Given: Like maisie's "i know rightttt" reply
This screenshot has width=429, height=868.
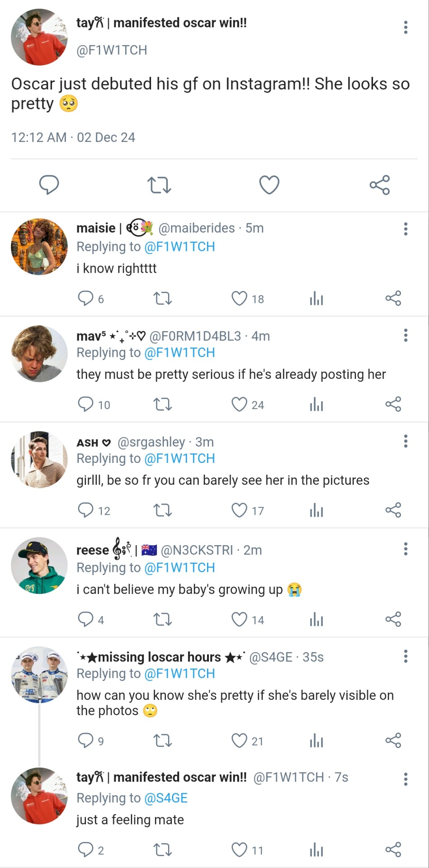Looking at the screenshot, I should click(x=240, y=298).
